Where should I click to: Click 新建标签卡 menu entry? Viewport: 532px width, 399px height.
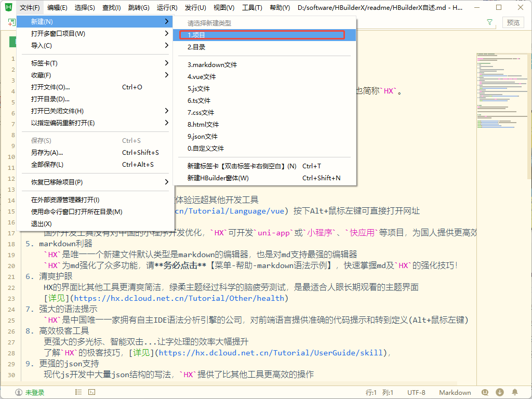pyautogui.click(x=264, y=166)
